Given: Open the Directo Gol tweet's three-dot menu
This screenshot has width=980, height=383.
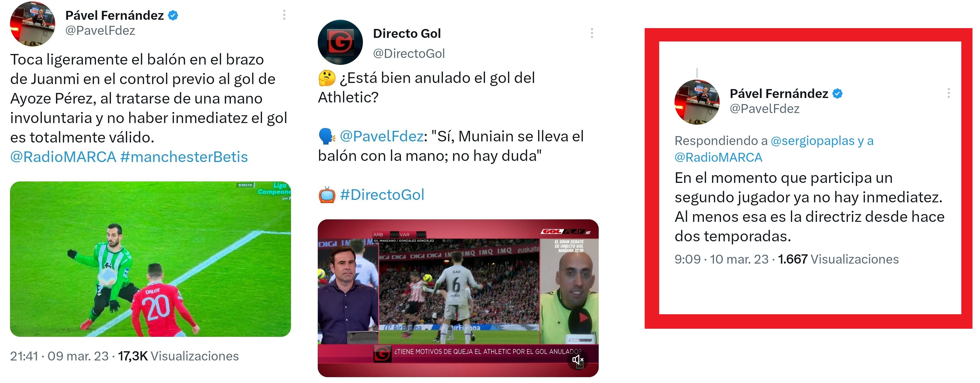Looking at the screenshot, I should pyautogui.click(x=591, y=33).
